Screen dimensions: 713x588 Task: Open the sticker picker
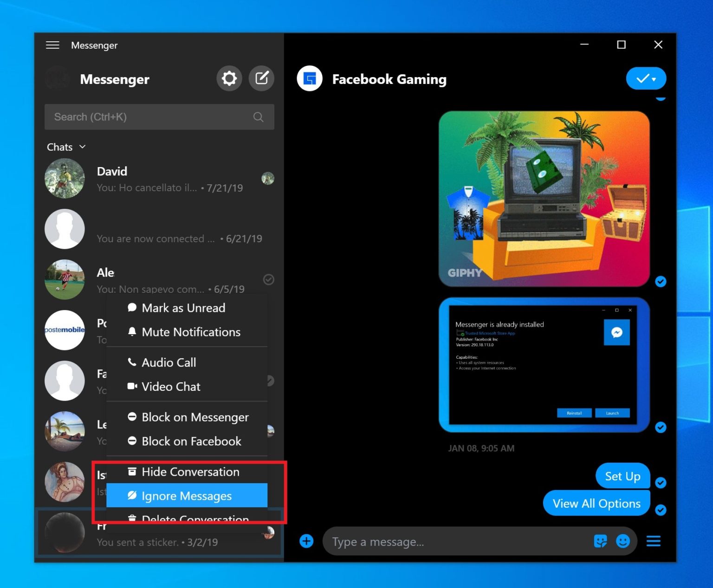pyautogui.click(x=600, y=541)
